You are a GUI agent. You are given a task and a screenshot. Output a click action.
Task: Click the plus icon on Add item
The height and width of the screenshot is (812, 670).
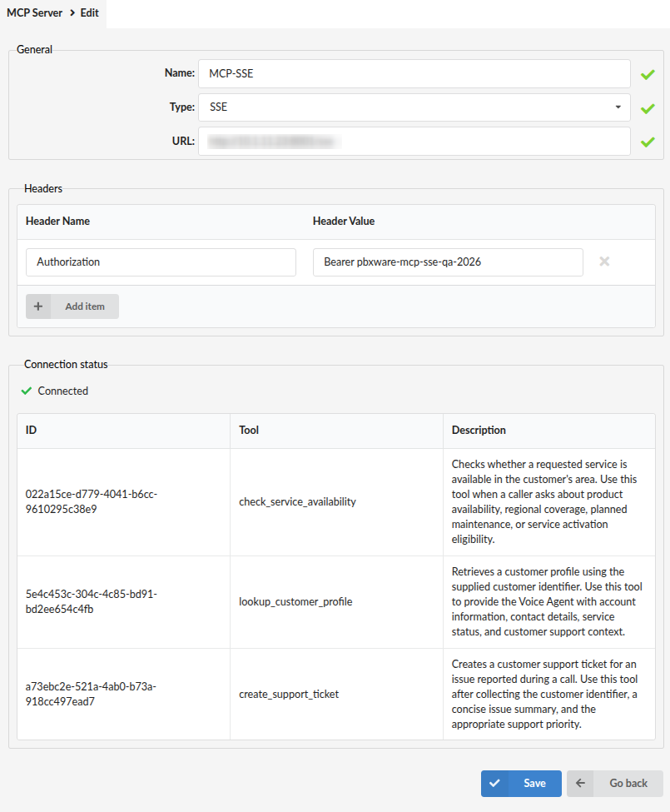click(38, 306)
